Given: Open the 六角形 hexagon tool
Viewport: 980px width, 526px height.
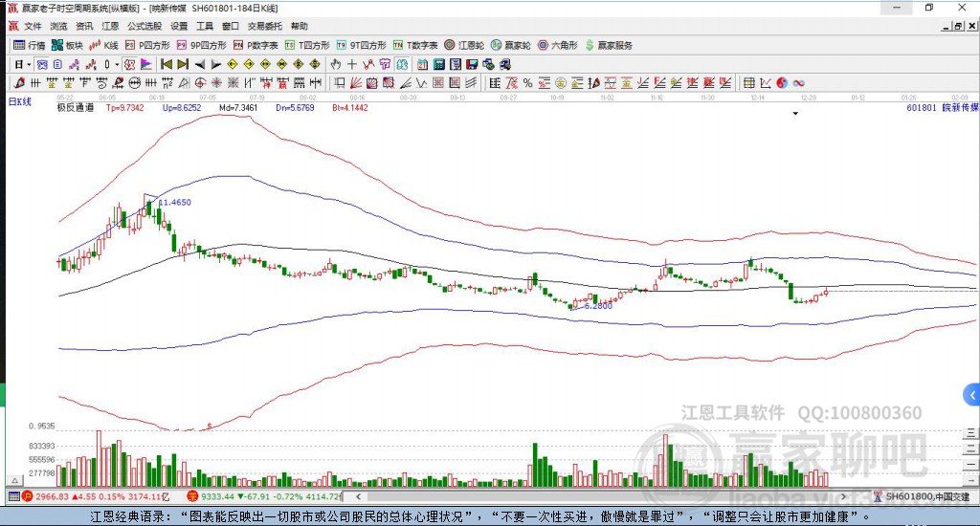Looking at the screenshot, I should 558,45.
